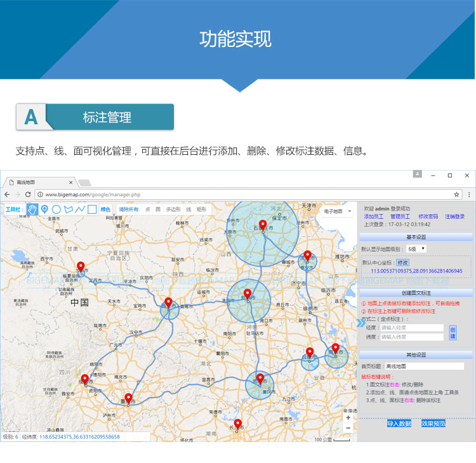Screen dimensions: 476x463
Task: Reload the page with refresh icon
Action: (28, 195)
